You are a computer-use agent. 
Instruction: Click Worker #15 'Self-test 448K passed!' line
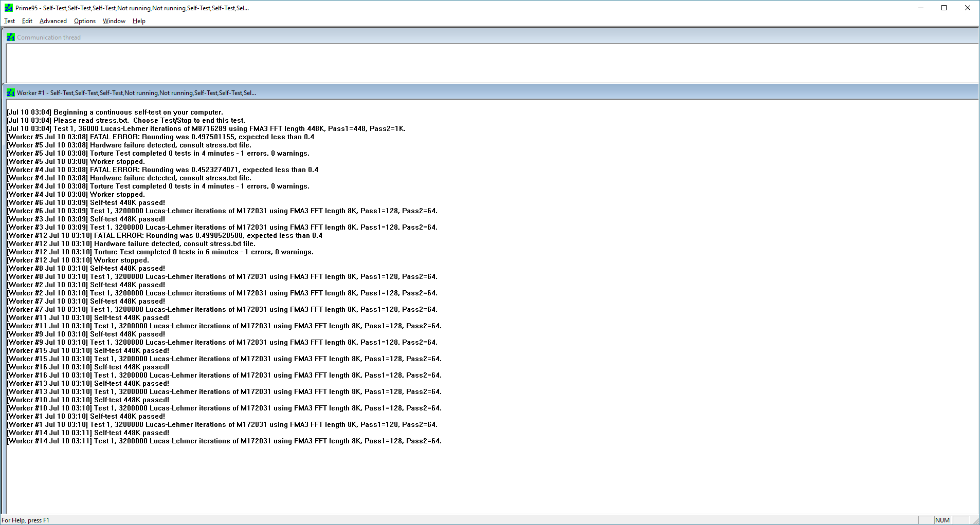[88, 350]
